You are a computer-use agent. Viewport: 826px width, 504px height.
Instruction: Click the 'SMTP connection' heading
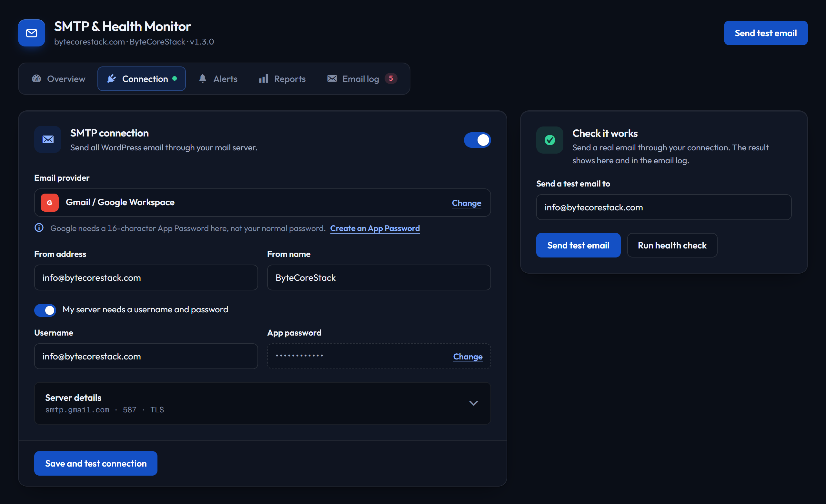[109, 133]
